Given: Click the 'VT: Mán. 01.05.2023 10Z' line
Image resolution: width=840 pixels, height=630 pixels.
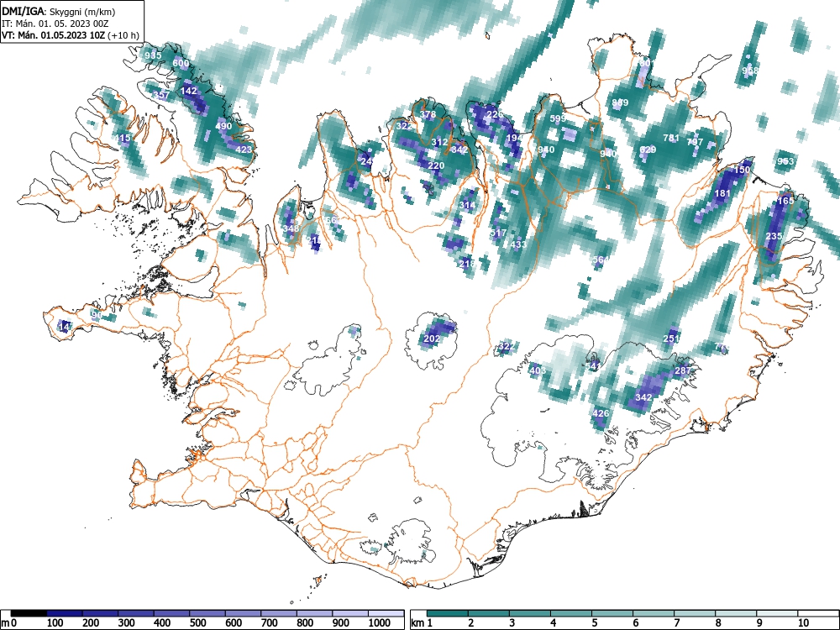Looking at the screenshot, I should pos(54,35).
